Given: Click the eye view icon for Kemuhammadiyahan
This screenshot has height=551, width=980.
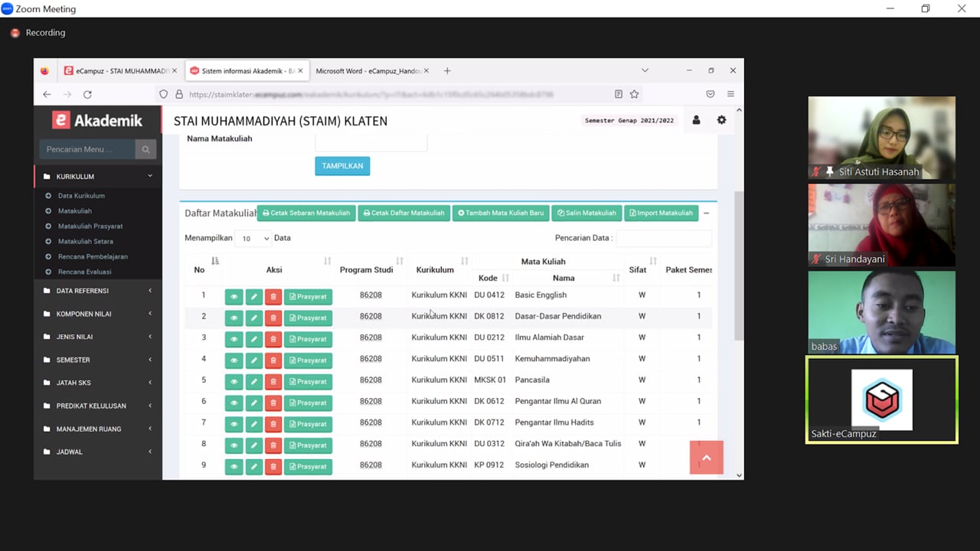Looking at the screenshot, I should pos(234,360).
